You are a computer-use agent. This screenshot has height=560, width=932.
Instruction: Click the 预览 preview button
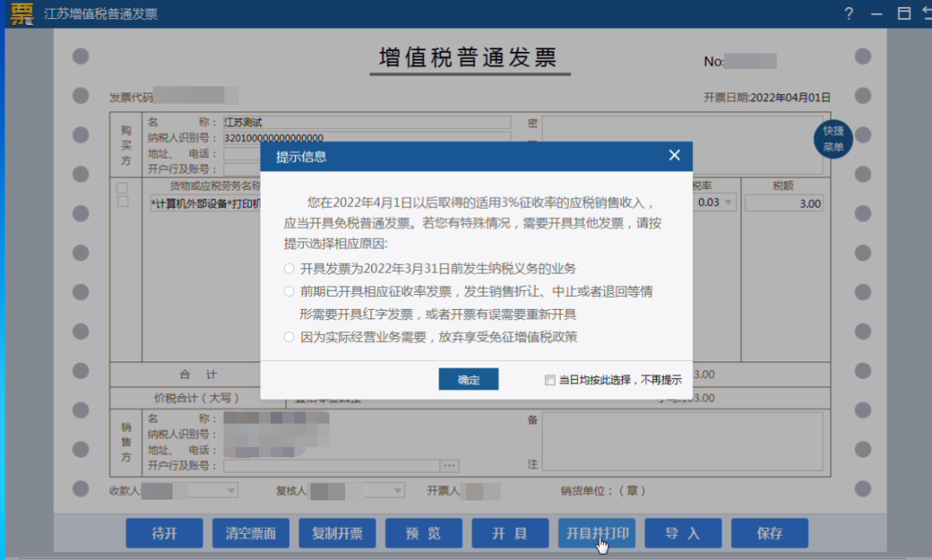[424, 532]
